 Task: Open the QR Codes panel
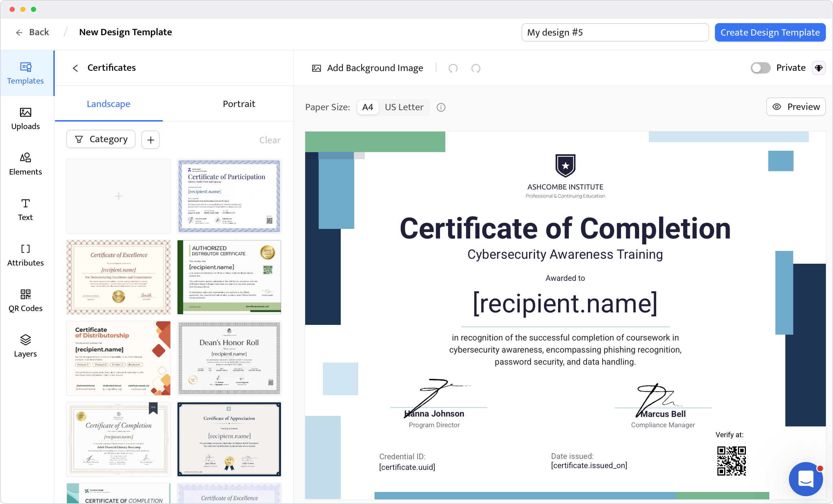click(x=26, y=301)
